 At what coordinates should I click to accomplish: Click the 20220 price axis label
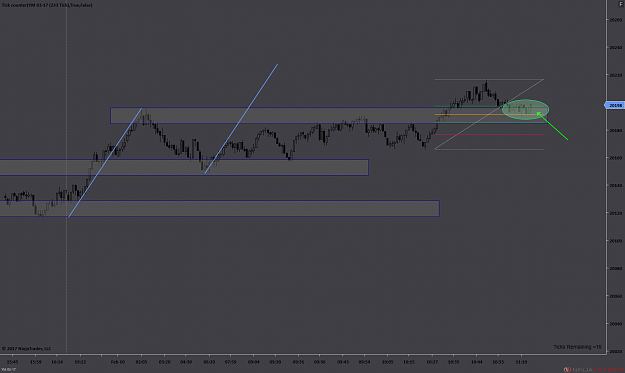615,75
